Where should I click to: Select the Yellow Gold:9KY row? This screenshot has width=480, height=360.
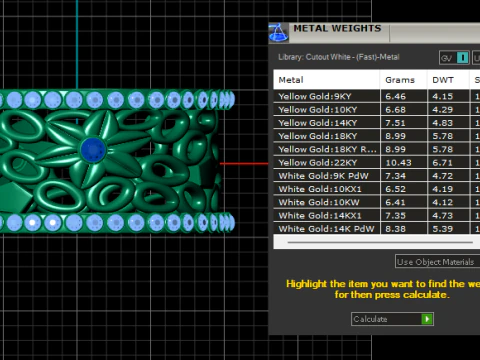click(x=377, y=96)
